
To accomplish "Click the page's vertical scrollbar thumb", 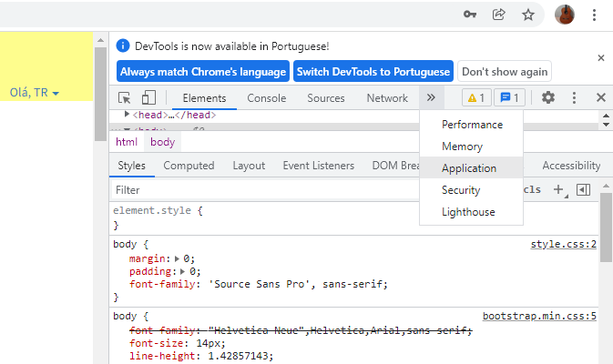I will (100, 94).
